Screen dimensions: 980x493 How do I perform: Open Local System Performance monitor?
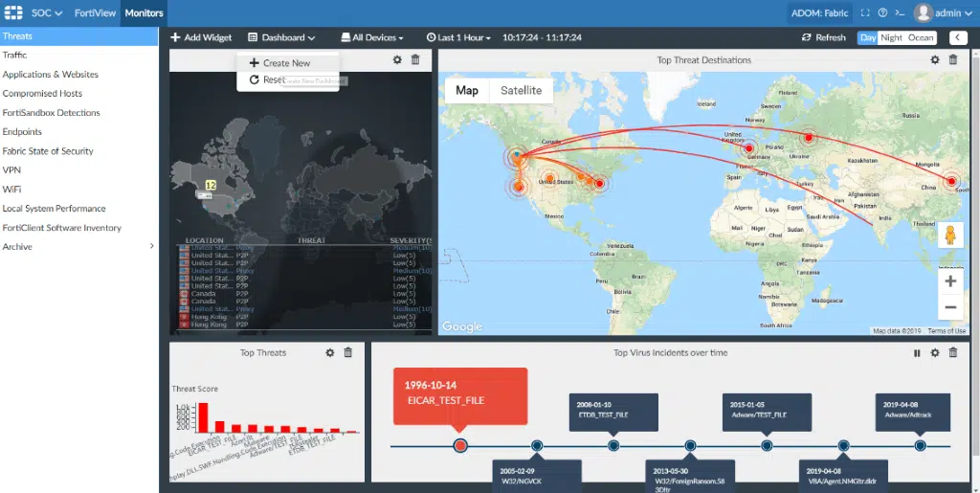[x=79, y=209]
